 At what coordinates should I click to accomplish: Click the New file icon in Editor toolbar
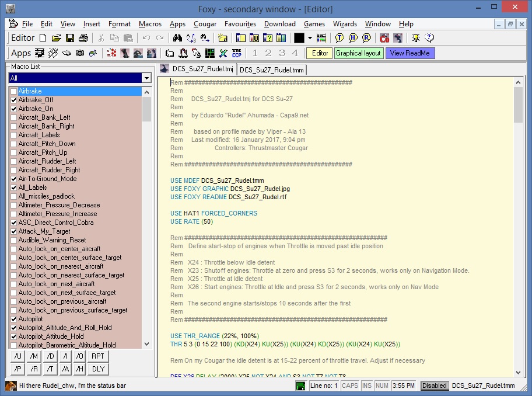click(x=43, y=38)
